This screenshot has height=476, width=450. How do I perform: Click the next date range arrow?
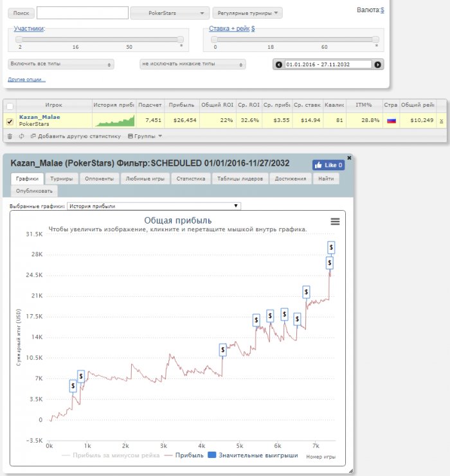tap(378, 64)
